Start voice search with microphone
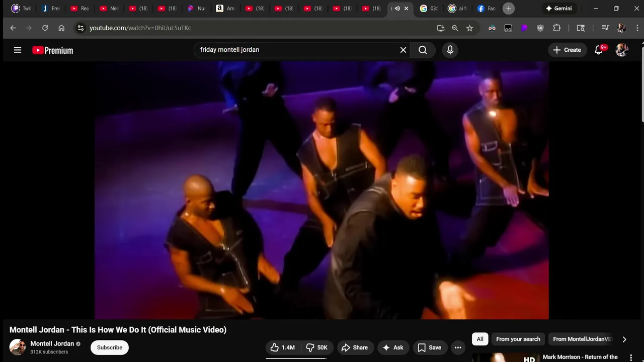The width and height of the screenshot is (644, 362). (x=450, y=50)
